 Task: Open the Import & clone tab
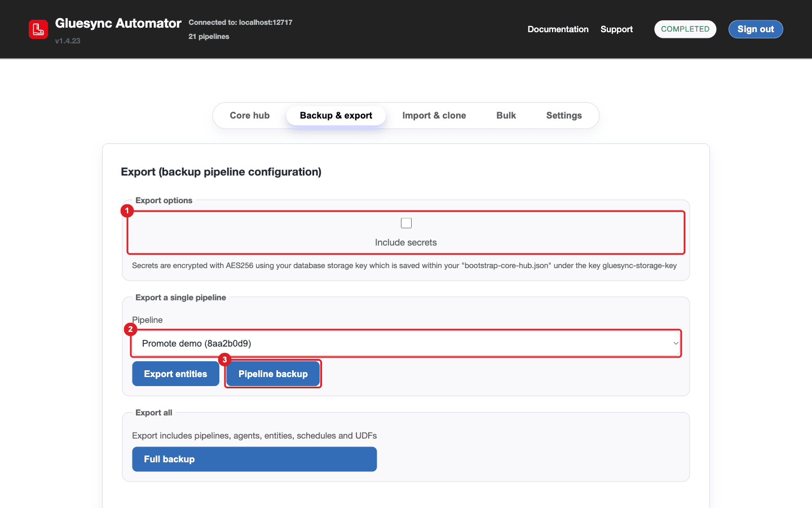coord(434,115)
